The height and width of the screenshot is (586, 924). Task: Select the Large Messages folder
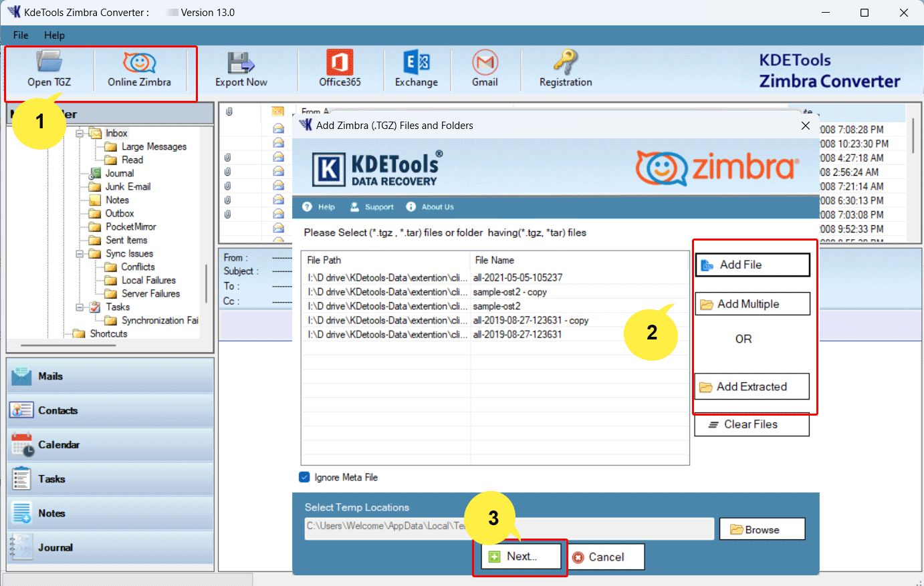click(154, 146)
